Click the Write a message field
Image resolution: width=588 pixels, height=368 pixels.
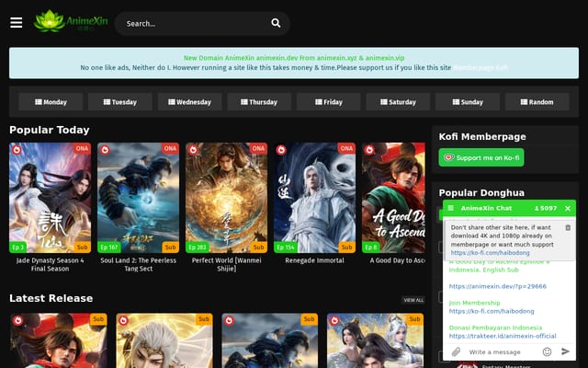click(x=502, y=351)
